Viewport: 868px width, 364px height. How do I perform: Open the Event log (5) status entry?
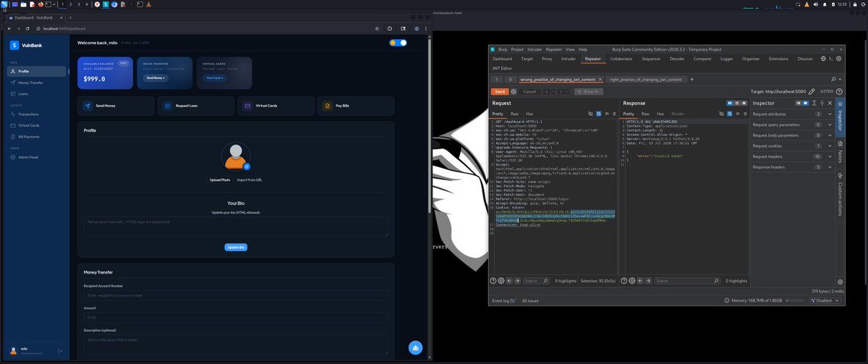pos(504,300)
